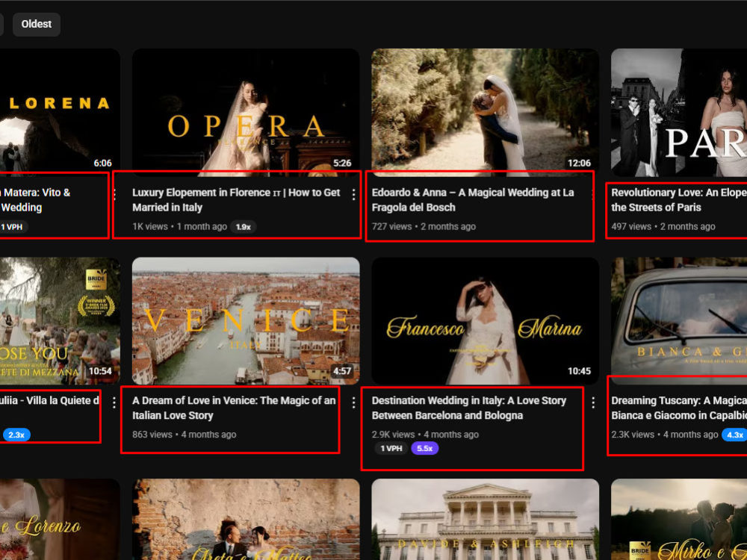The width and height of the screenshot is (747, 560).
Task: Open options menu for Matera Vito video
Action: (115, 194)
